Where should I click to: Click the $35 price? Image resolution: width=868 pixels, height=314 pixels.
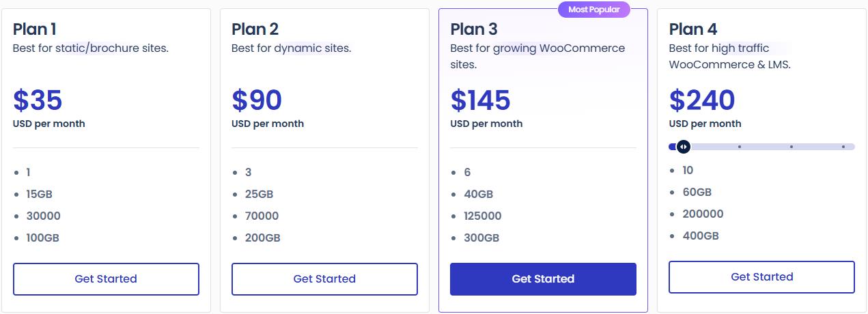coord(38,100)
